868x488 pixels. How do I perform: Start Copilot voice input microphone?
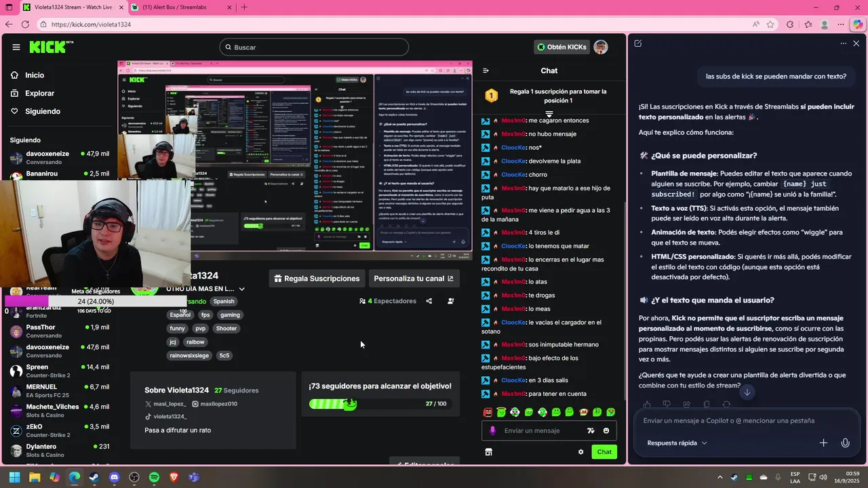(845, 443)
